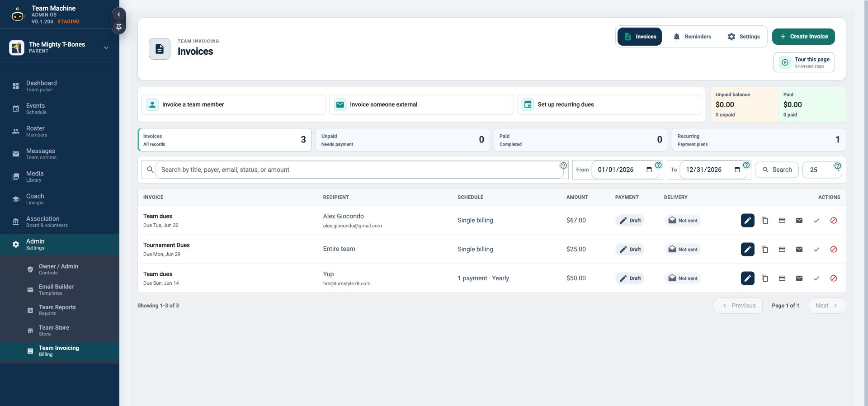Go to Next page
Viewport: 868px width, 406px height.
[x=827, y=306]
